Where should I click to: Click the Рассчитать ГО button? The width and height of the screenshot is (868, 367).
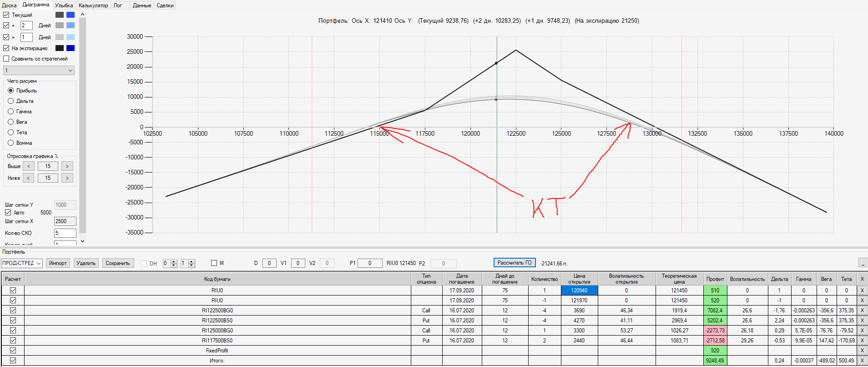[x=515, y=263]
